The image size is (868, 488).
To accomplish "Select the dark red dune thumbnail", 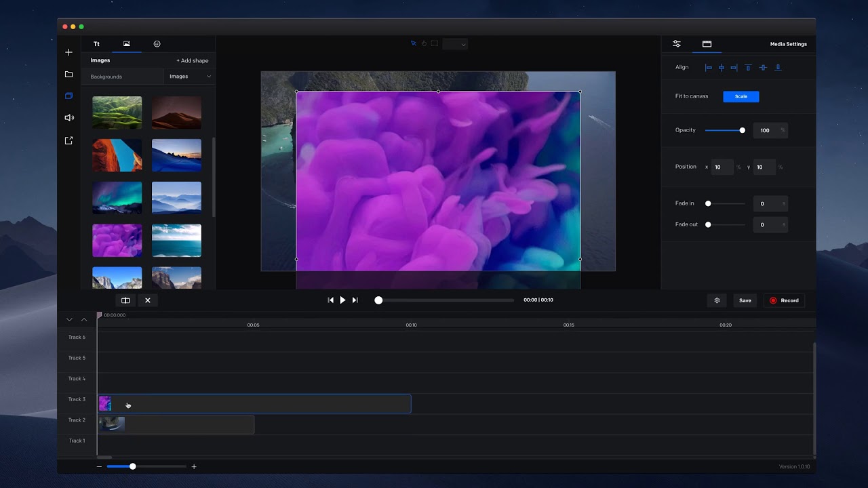I will (176, 113).
